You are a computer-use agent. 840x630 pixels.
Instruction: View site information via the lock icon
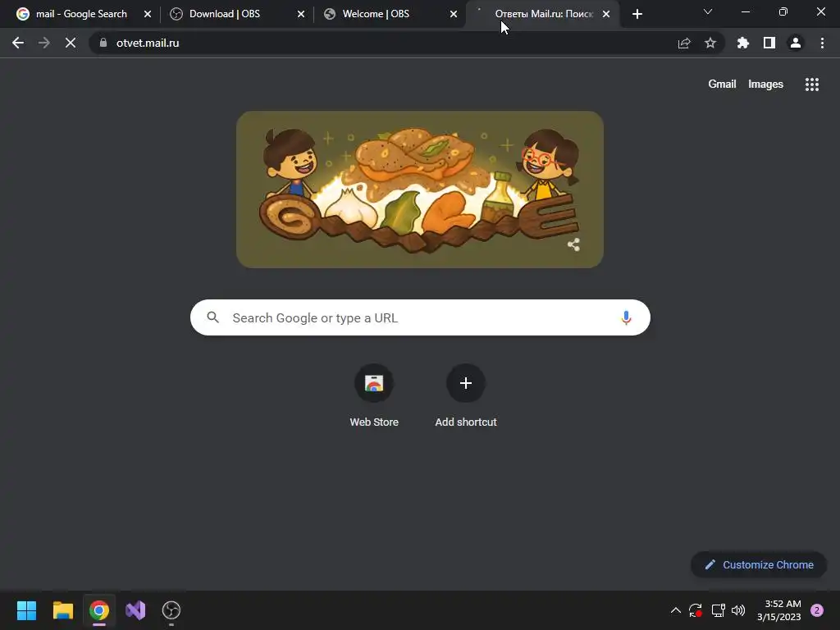103,43
